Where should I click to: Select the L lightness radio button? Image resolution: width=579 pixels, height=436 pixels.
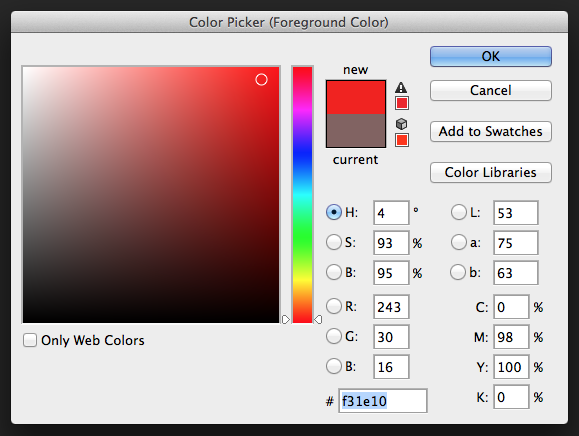459,212
